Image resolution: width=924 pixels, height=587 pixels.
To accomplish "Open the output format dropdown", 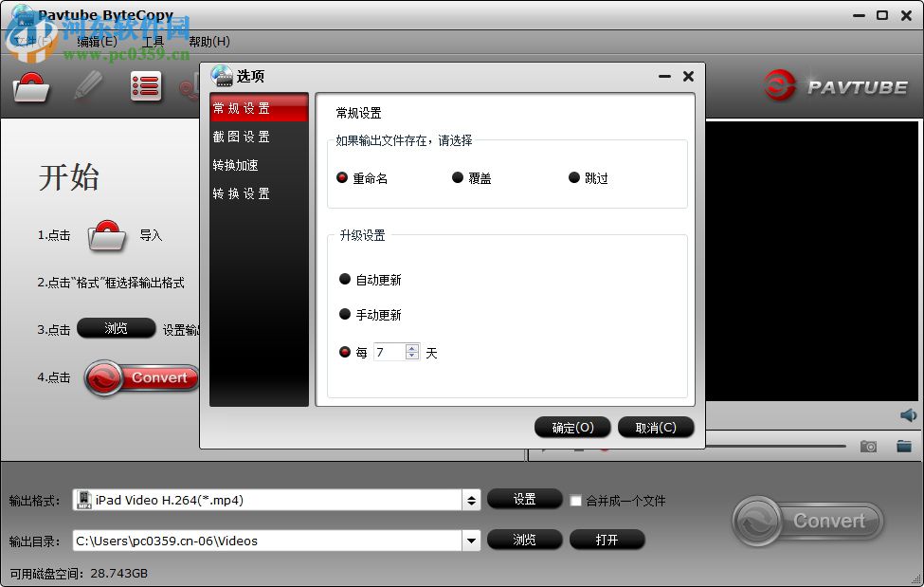I will click(x=471, y=500).
